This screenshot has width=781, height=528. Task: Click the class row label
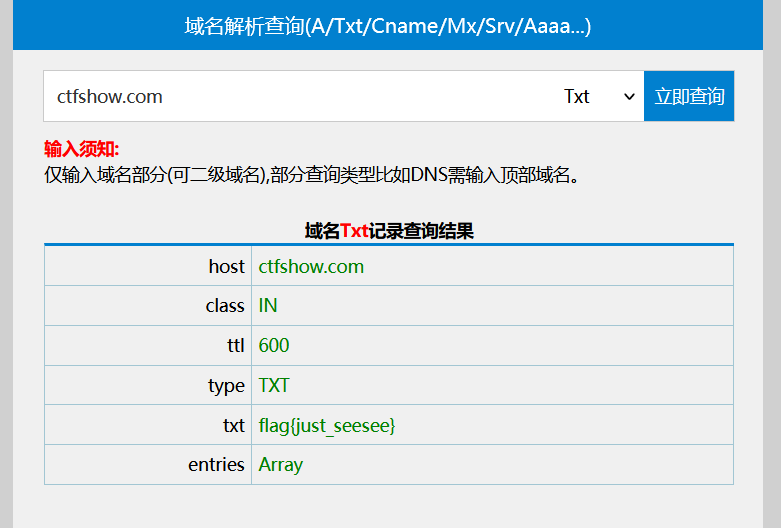pos(225,305)
